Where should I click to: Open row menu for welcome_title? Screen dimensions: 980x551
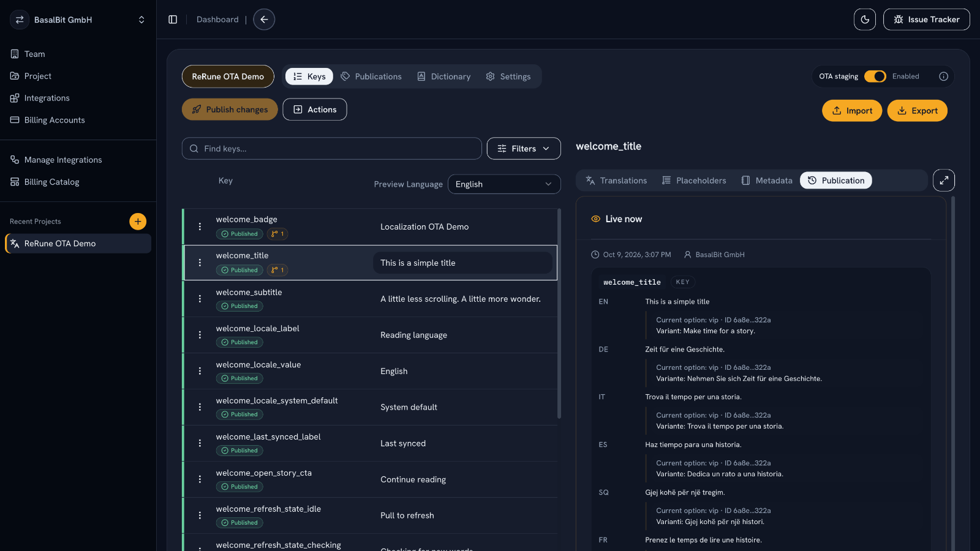coord(200,263)
